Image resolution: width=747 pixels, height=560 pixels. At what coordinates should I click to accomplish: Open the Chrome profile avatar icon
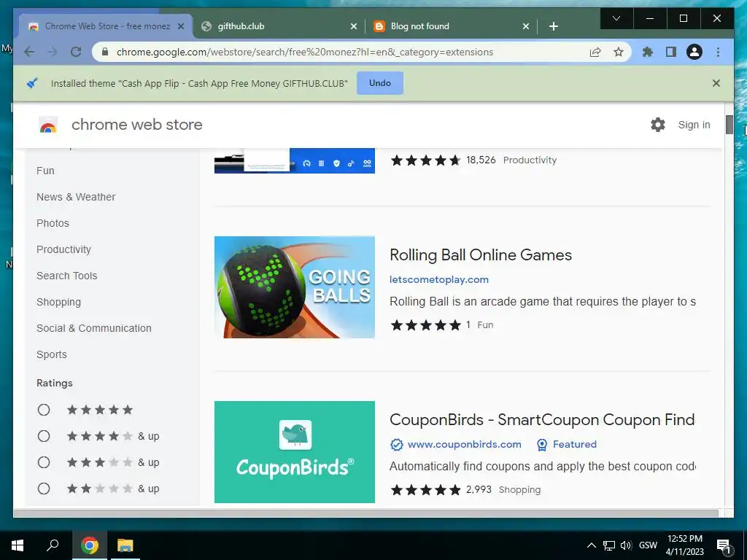click(x=694, y=52)
